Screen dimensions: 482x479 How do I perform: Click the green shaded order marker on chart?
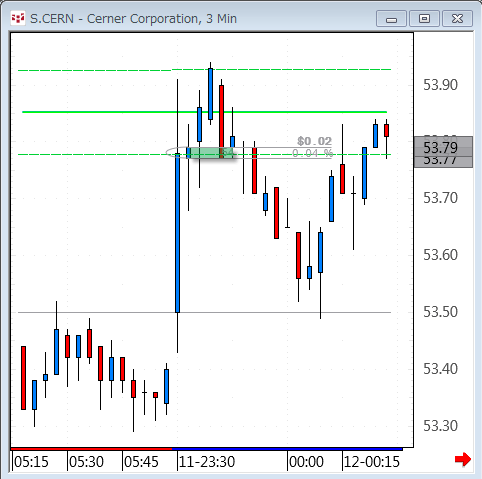pos(212,153)
